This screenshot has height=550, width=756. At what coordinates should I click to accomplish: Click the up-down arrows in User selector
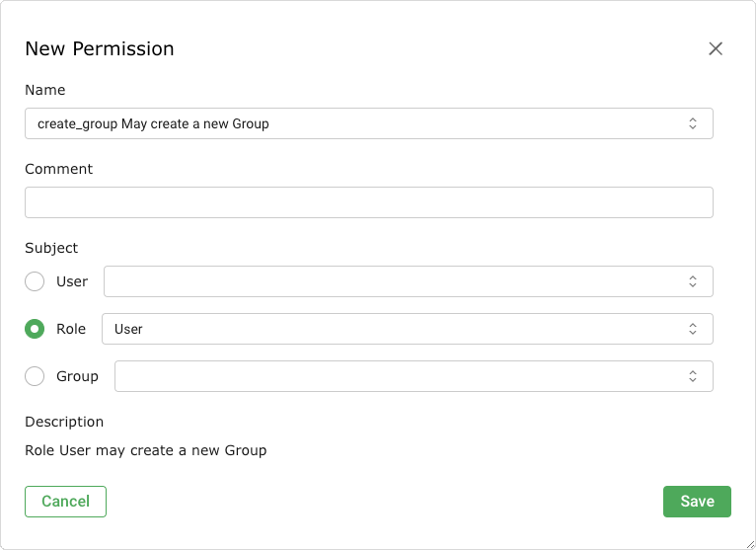tap(693, 281)
